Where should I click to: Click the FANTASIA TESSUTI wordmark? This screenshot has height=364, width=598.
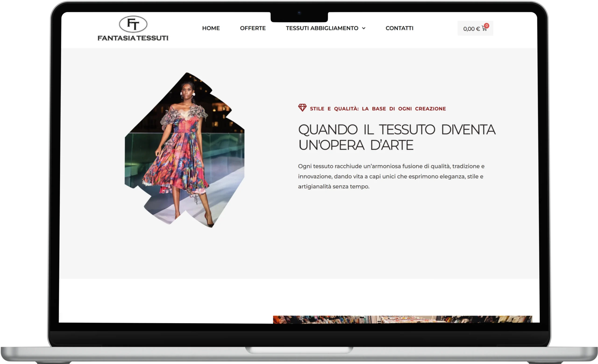(133, 38)
